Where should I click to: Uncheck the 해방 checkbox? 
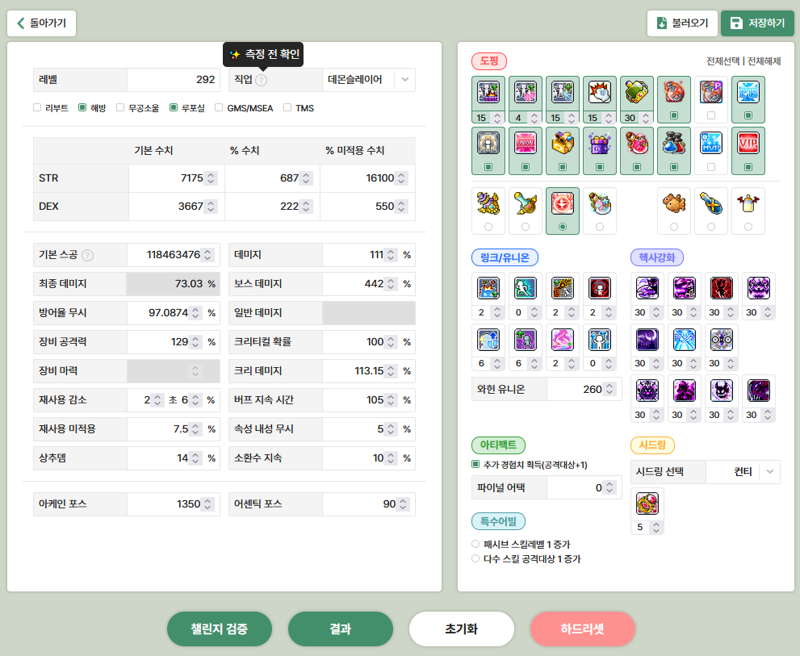(x=82, y=108)
